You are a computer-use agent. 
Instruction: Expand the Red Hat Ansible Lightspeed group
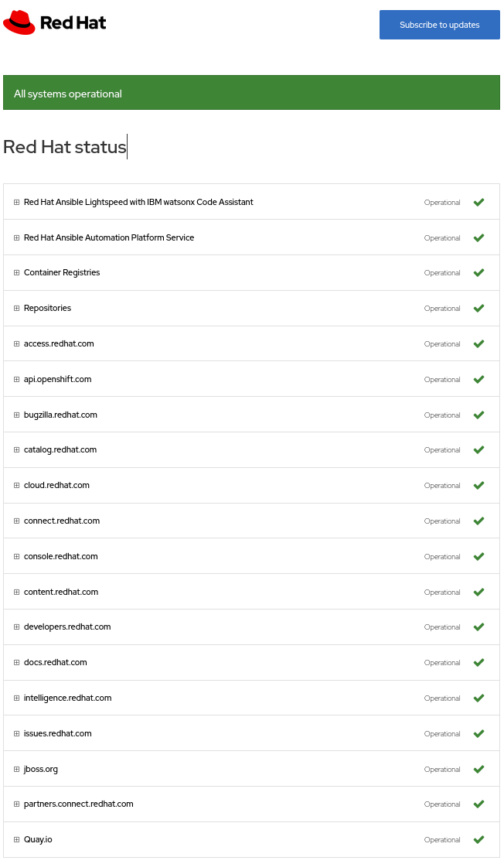click(x=17, y=203)
